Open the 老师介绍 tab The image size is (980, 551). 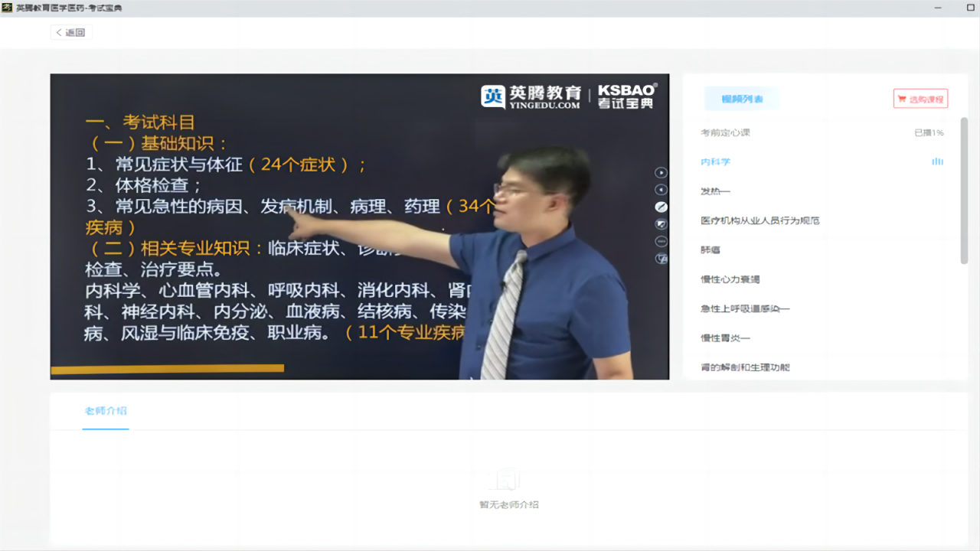(106, 410)
